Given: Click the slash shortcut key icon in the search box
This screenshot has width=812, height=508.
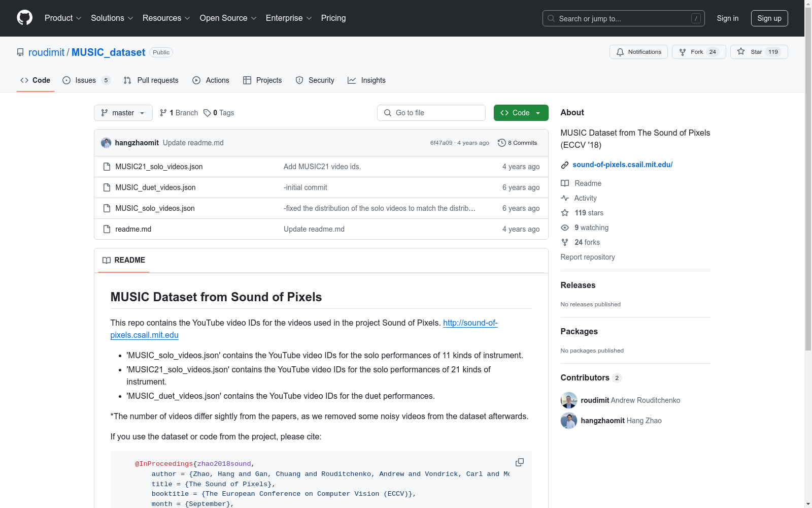Looking at the screenshot, I should 696,18.
